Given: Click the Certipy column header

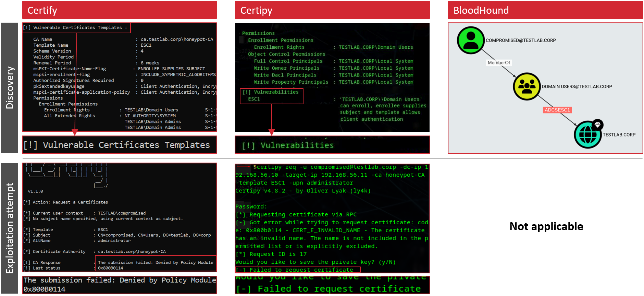Looking at the screenshot, I should (x=332, y=10).
